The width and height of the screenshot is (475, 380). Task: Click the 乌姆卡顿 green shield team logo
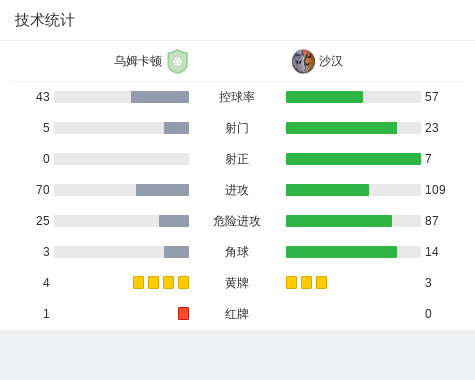178,61
